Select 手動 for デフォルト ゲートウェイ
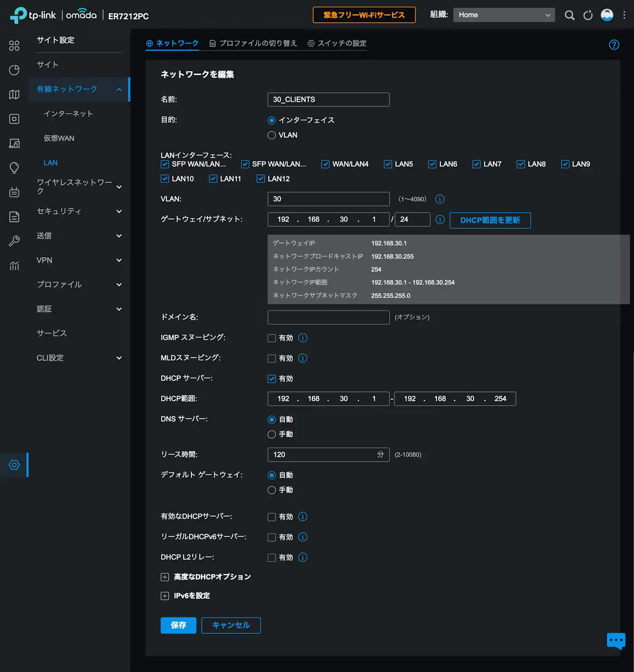The width and height of the screenshot is (634, 672). (x=271, y=490)
